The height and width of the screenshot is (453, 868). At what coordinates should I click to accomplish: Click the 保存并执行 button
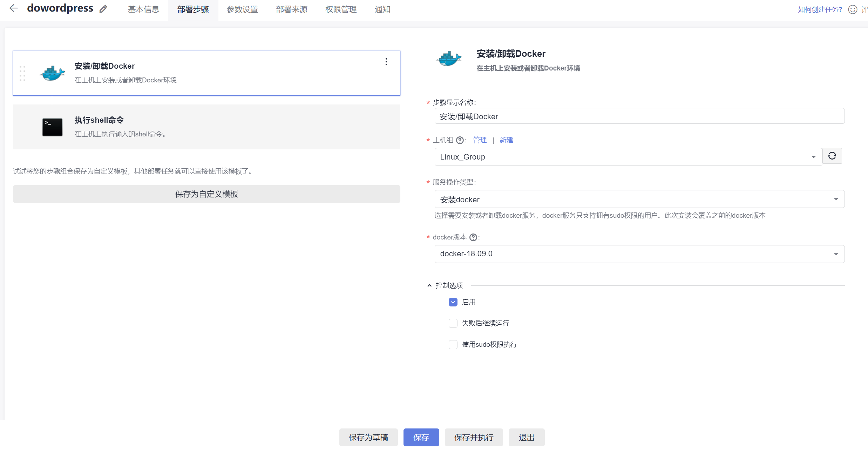coord(474,437)
